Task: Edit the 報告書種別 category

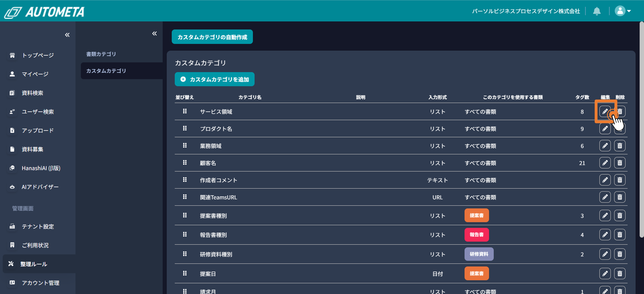Action: pyautogui.click(x=605, y=235)
